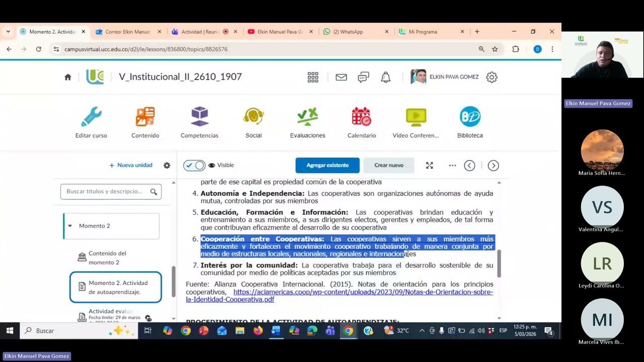Select Momento 2. Actividad de autoaprendizaje item

coord(116,288)
